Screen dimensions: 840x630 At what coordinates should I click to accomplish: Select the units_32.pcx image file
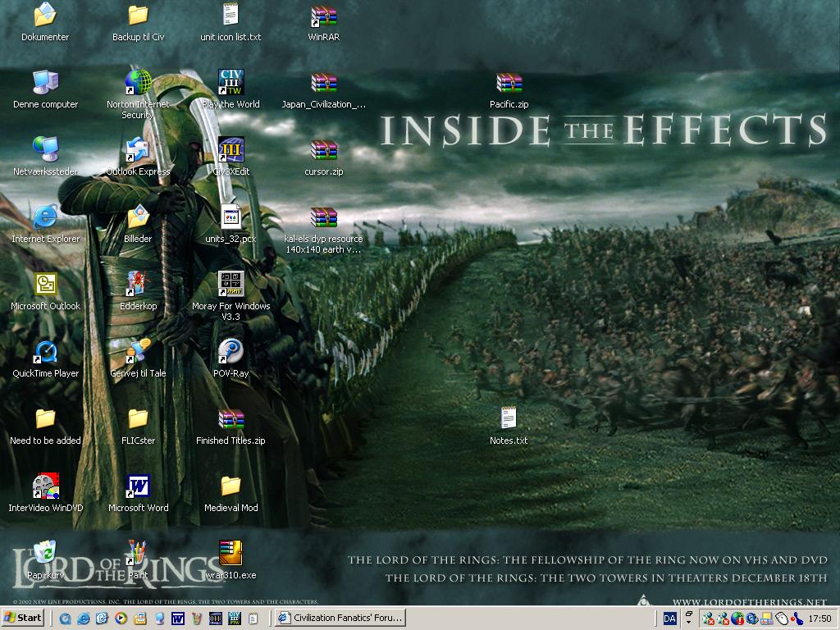click(x=231, y=217)
